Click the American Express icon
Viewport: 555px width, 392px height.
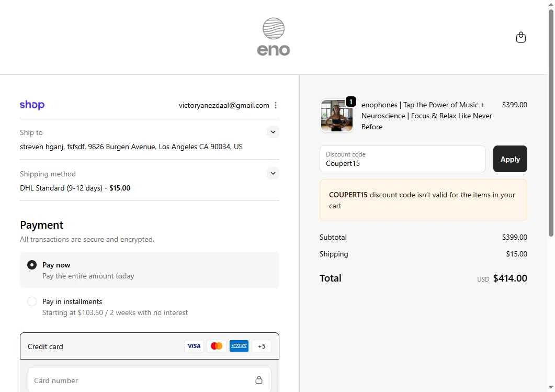pos(239,346)
